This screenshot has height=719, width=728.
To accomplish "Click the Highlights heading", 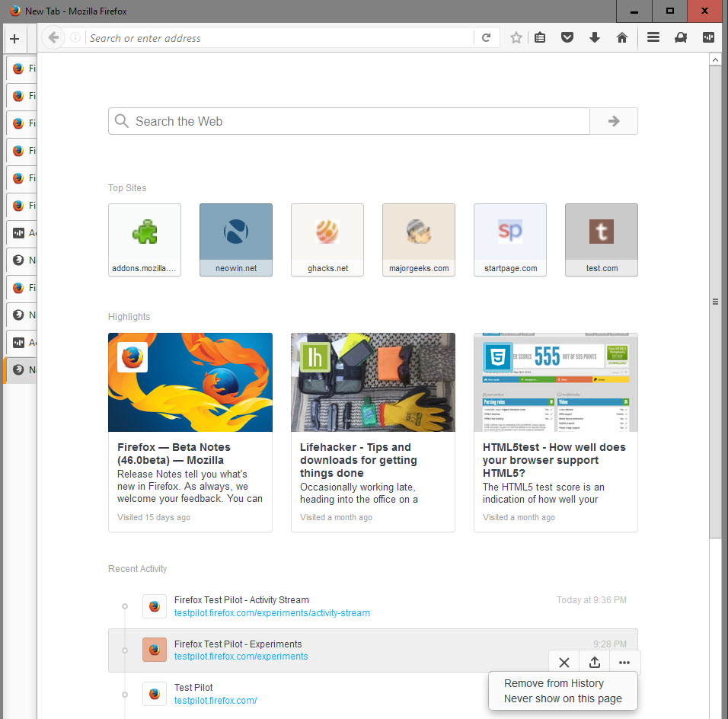I will pyautogui.click(x=129, y=316).
